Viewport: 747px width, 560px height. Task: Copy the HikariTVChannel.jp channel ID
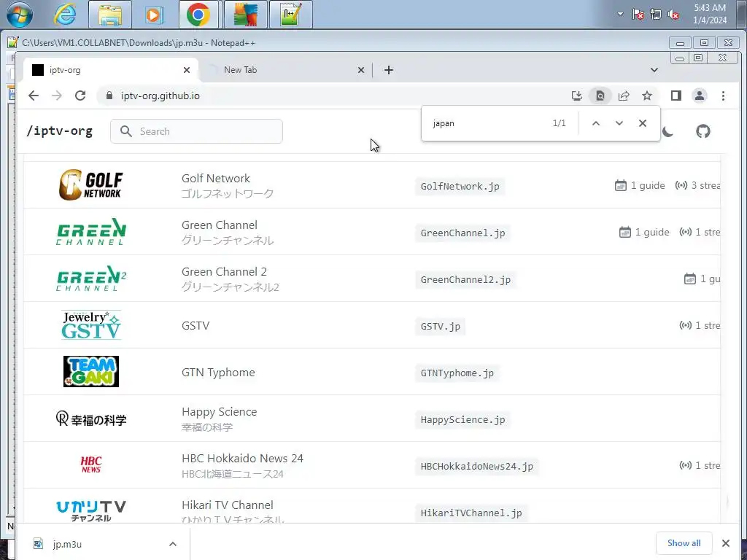(x=471, y=513)
